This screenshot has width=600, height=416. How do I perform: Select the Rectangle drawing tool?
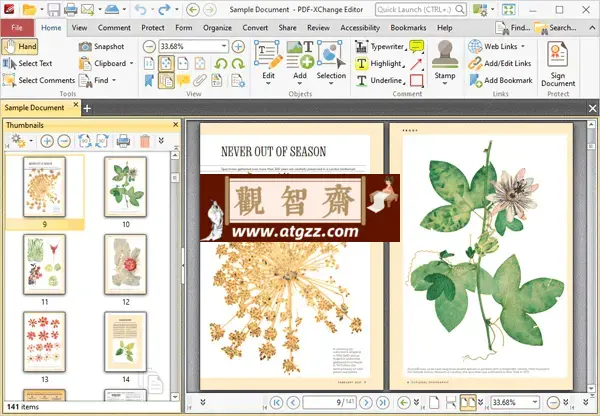(x=417, y=80)
